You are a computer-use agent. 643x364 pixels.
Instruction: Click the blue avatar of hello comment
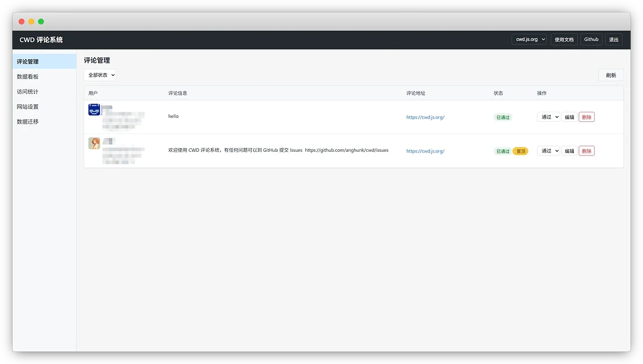[x=94, y=109]
